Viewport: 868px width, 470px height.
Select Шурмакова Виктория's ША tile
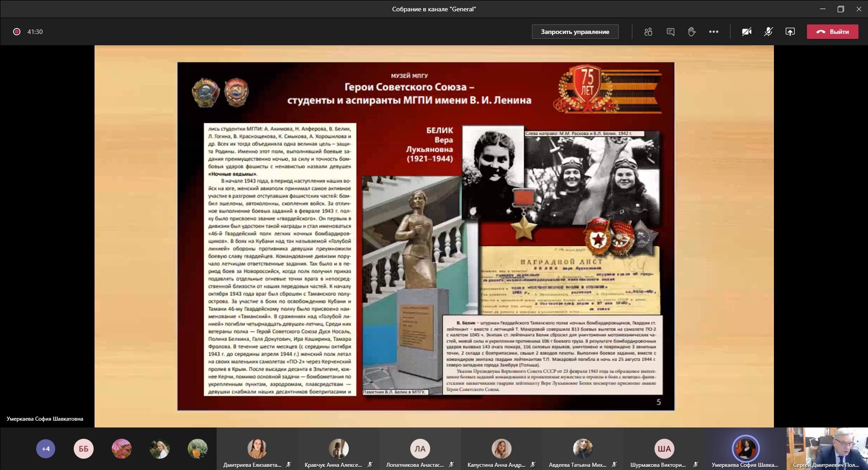coord(664,449)
